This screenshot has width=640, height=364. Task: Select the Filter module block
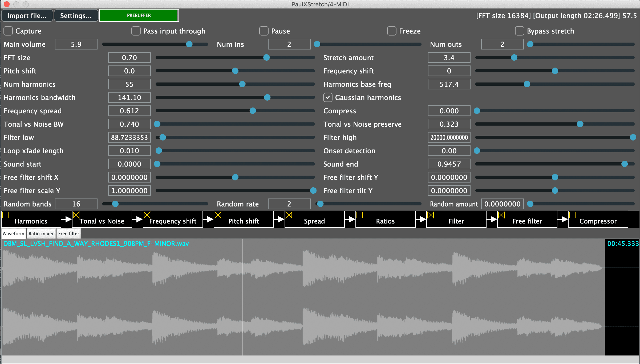(x=456, y=220)
